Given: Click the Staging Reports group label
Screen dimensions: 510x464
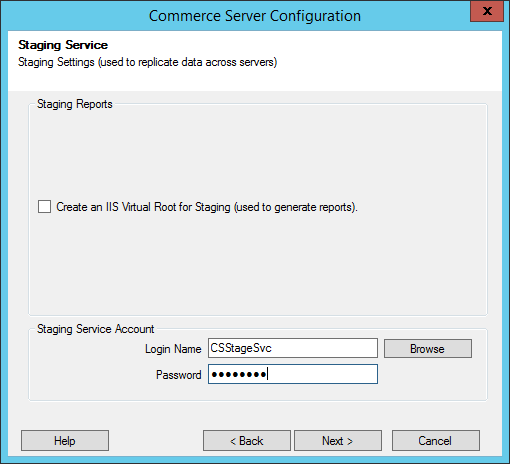Looking at the screenshot, I should tap(75, 104).
